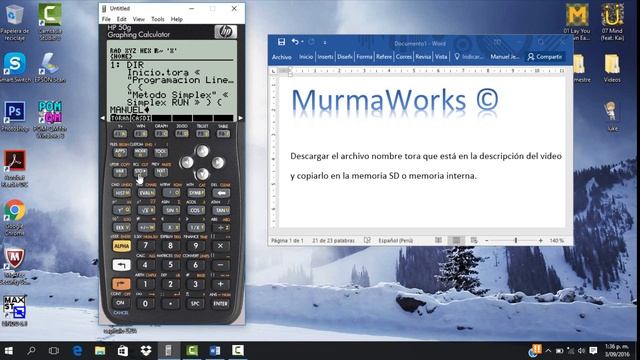Click the calculator up arrow key
Viewport: 640px width, 360px height.
coord(202,151)
